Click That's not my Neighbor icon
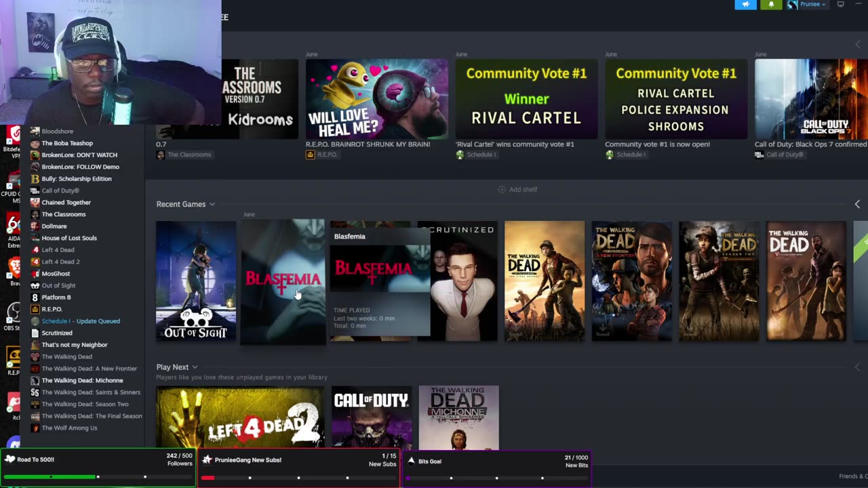Screen dimensions: 868x488 [x=35, y=345]
